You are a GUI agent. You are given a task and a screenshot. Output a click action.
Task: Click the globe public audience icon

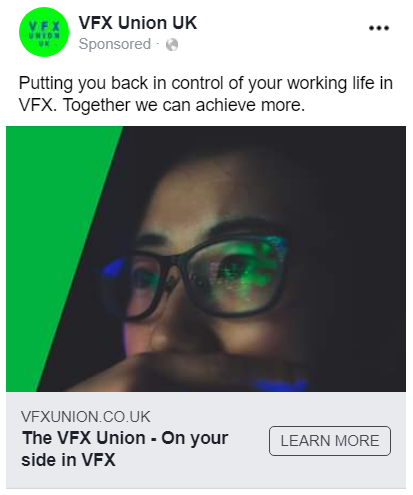click(x=172, y=45)
